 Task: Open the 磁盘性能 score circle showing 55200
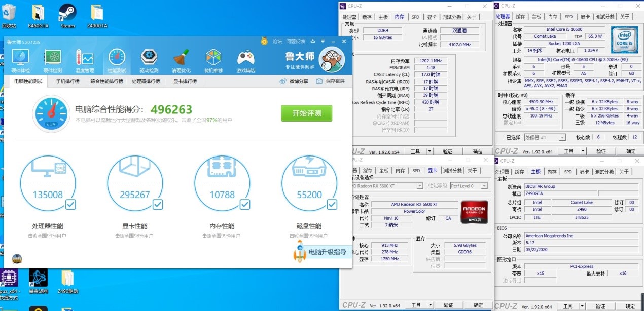tap(309, 183)
